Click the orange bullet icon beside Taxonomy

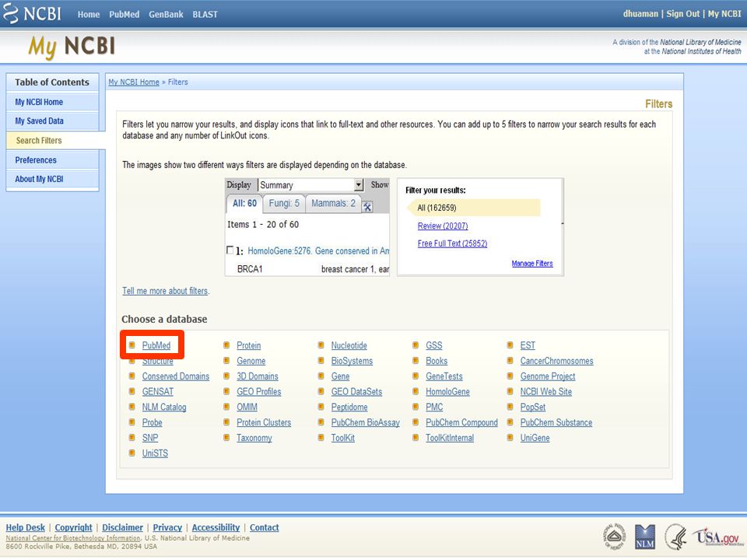pyautogui.click(x=226, y=437)
